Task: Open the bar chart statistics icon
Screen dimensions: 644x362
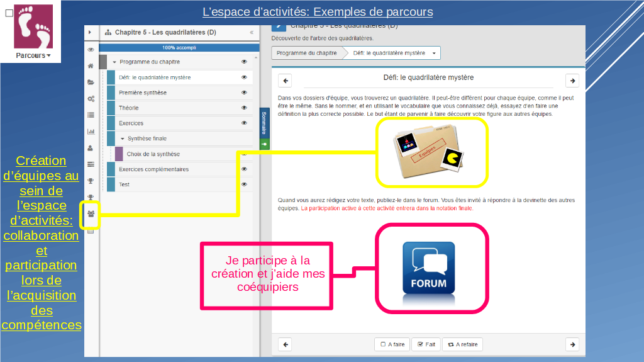Action: coord(91,132)
